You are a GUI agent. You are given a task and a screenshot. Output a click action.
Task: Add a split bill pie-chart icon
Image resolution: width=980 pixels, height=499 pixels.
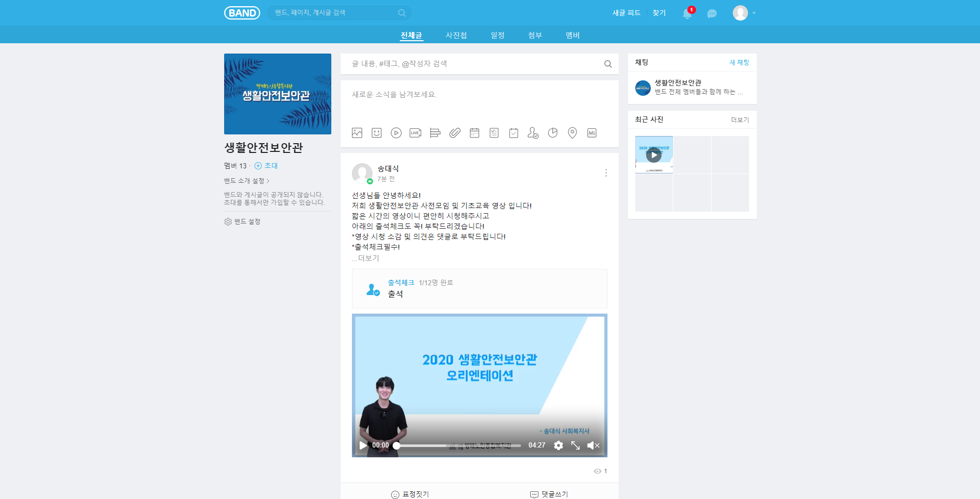553,133
